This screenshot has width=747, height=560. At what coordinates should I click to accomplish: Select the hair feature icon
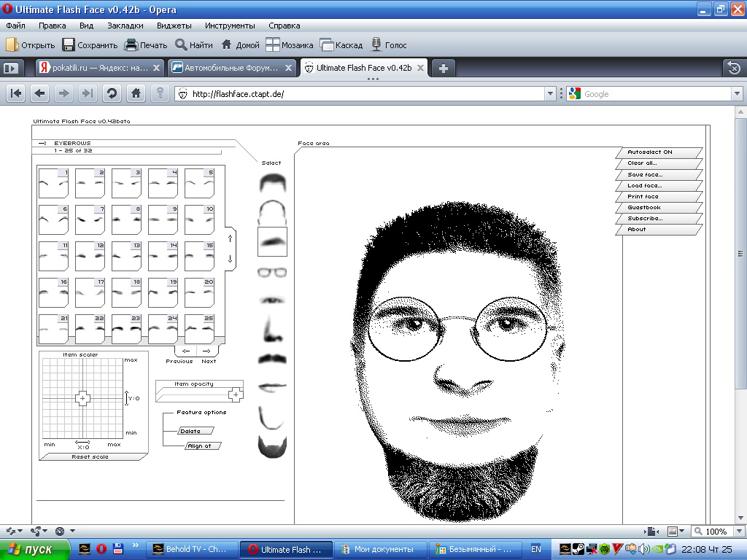[x=273, y=182]
